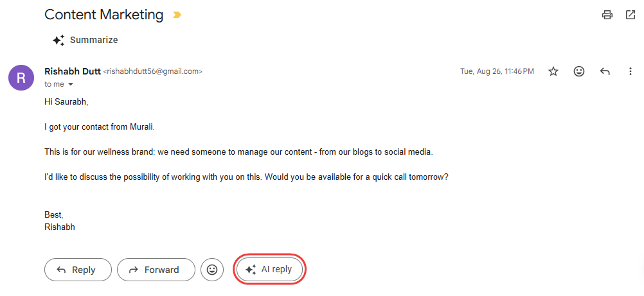Click the sender email address rishabhdutt56@gmail.com
Image resolution: width=644 pixels, height=296 pixels.
pos(153,72)
